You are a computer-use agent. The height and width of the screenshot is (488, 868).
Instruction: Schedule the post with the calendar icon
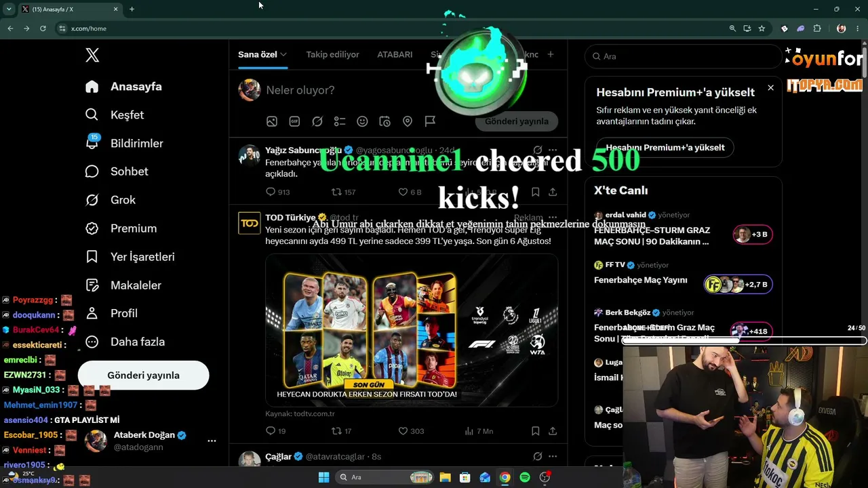(384, 121)
